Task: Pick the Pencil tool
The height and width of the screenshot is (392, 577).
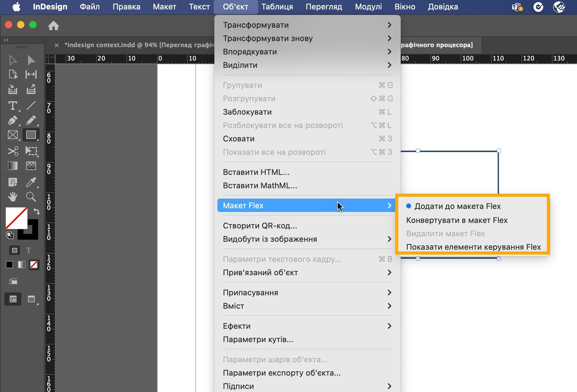Action: [x=31, y=120]
